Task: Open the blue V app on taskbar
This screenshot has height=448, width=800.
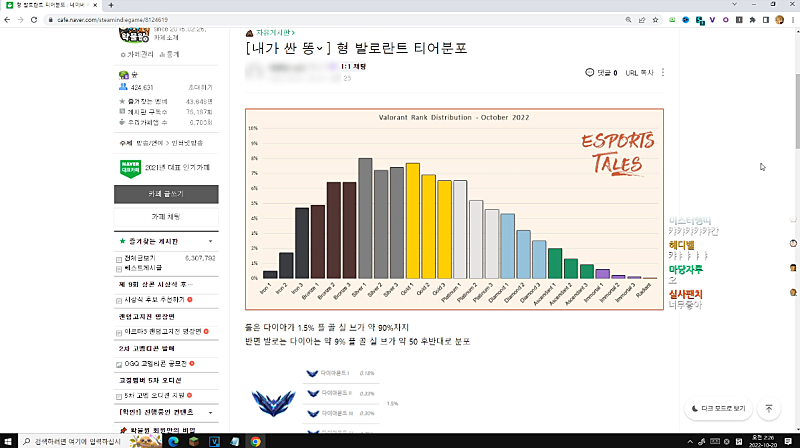Action: click(214, 441)
